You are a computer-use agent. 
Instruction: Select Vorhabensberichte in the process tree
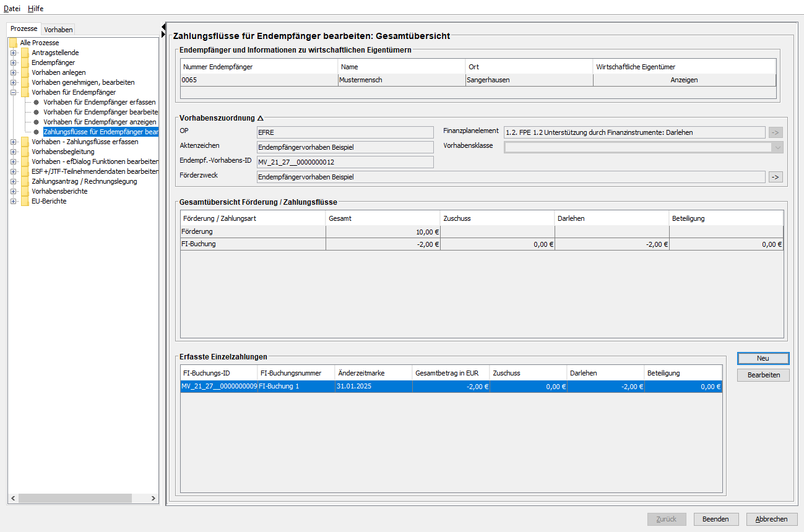pyautogui.click(x=59, y=191)
